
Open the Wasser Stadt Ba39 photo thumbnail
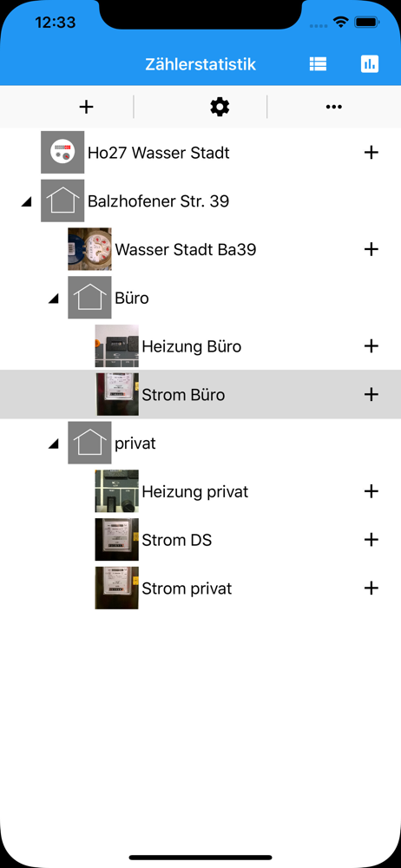coord(89,249)
